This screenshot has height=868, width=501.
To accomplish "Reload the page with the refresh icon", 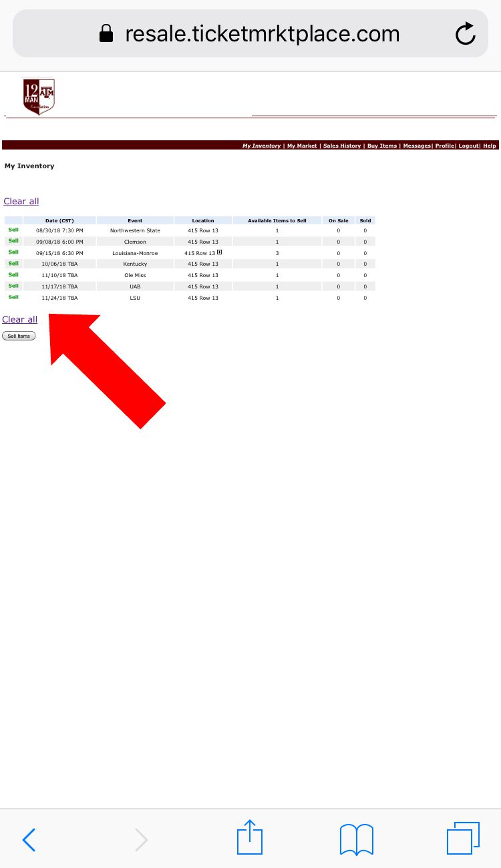I will coord(466,34).
